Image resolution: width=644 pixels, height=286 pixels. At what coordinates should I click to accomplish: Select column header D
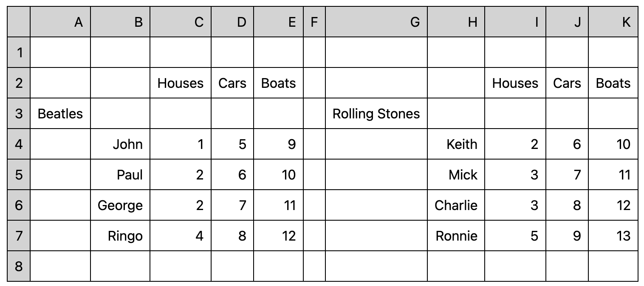(x=232, y=22)
